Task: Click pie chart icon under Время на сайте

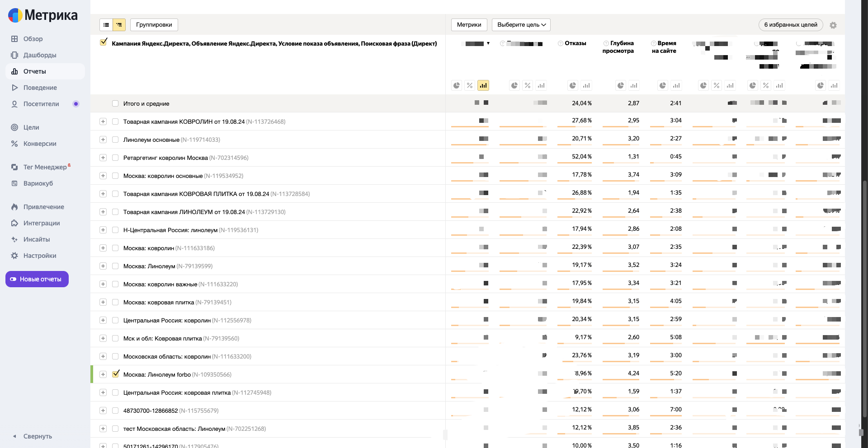Action: coord(663,85)
